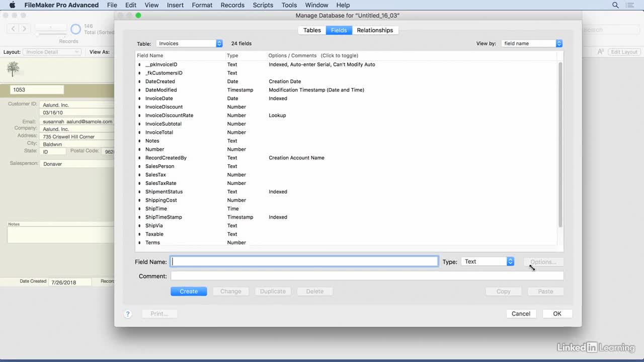Click the OK button
The height and width of the screenshot is (362, 644).
pos(557,314)
